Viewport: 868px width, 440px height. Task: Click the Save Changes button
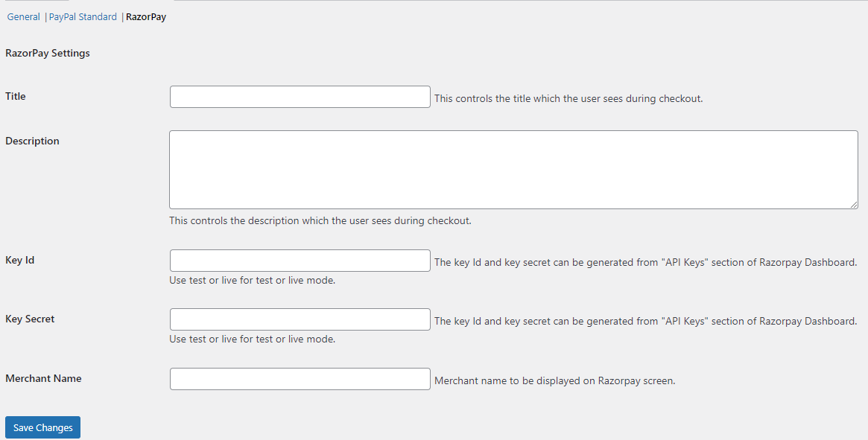click(x=42, y=427)
